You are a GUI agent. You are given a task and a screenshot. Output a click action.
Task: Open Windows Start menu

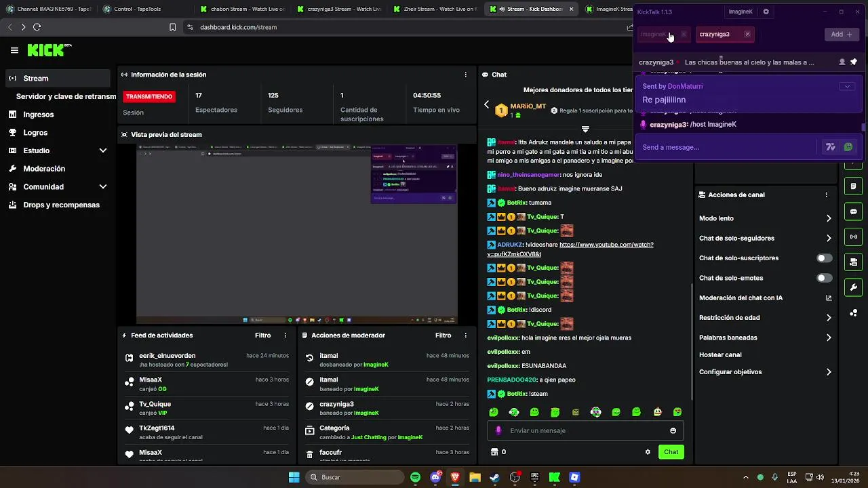click(x=294, y=477)
